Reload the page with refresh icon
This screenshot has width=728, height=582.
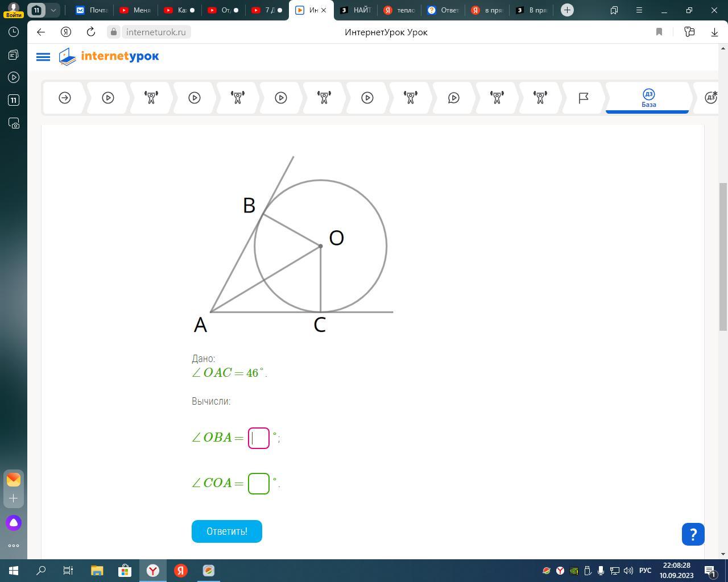(90, 32)
